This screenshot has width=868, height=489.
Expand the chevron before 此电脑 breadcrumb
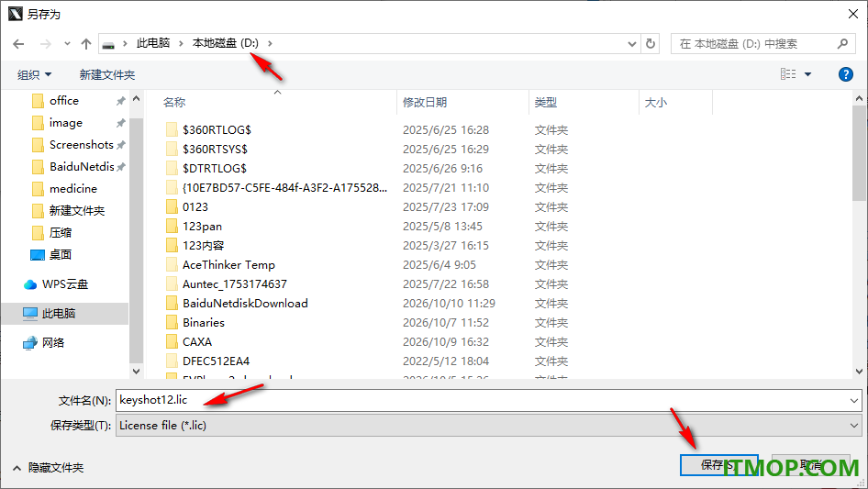(125, 43)
